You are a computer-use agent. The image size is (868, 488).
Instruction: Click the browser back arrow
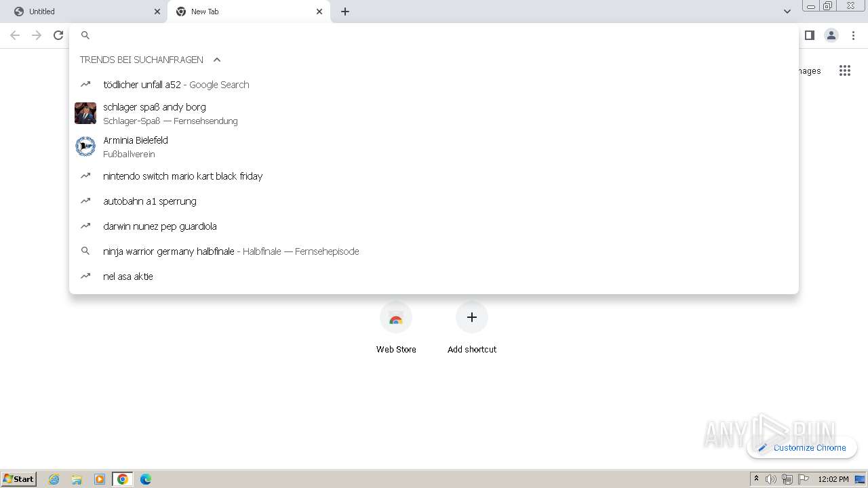coord(15,35)
